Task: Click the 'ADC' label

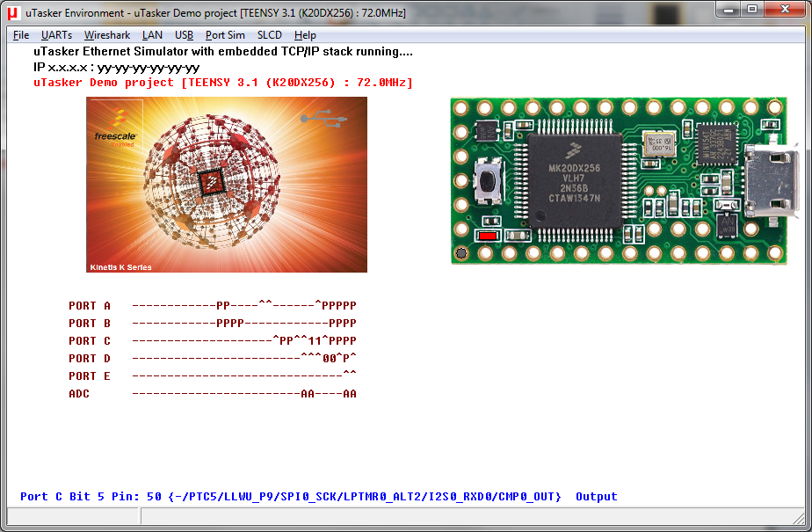Action: point(79,394)
